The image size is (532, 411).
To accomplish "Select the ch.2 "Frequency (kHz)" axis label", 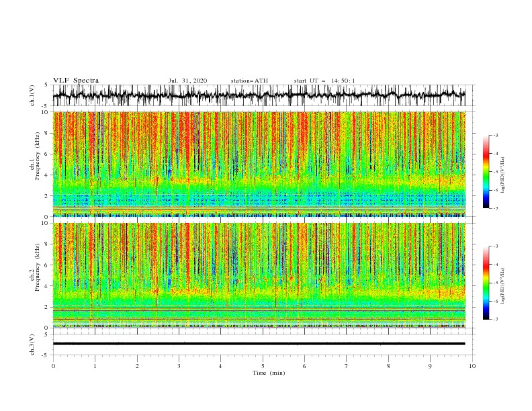I will pyautogui.click(x=38, y=267).
